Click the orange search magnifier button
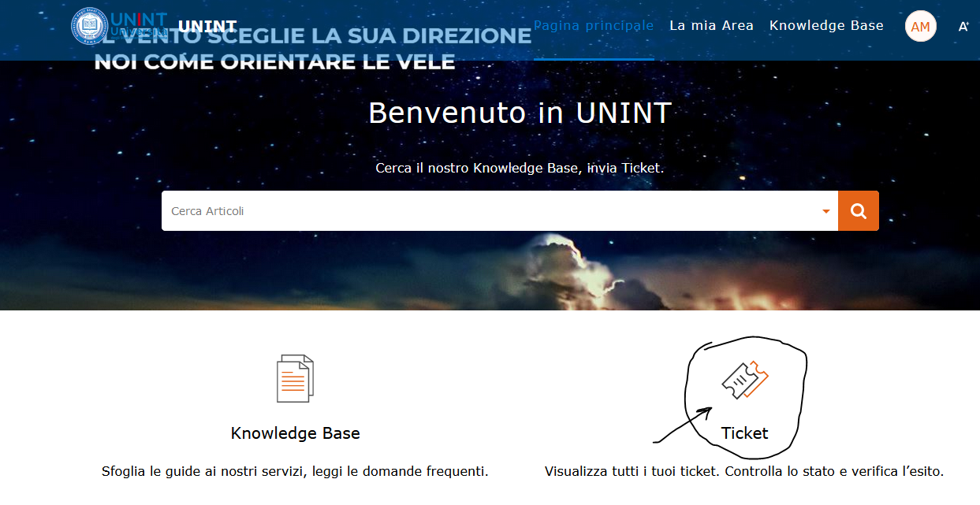This screenshot has width=980, height=505. click(859, 211)
